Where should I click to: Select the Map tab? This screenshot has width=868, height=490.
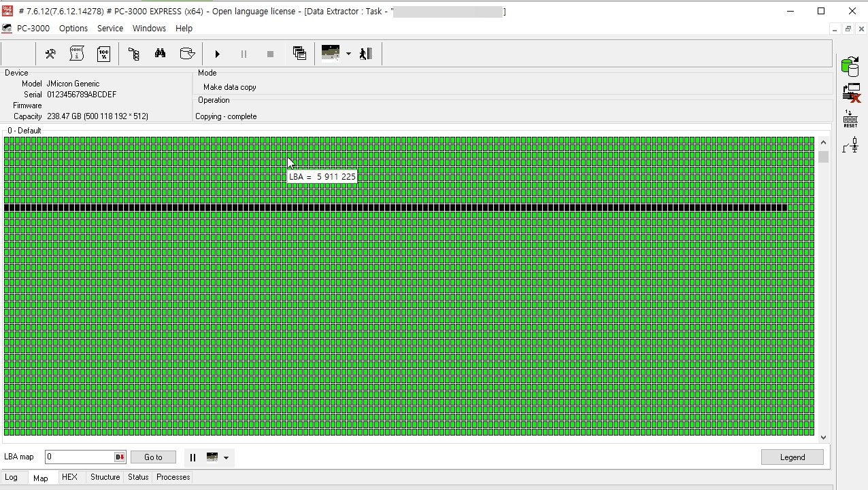pos(41,478)
